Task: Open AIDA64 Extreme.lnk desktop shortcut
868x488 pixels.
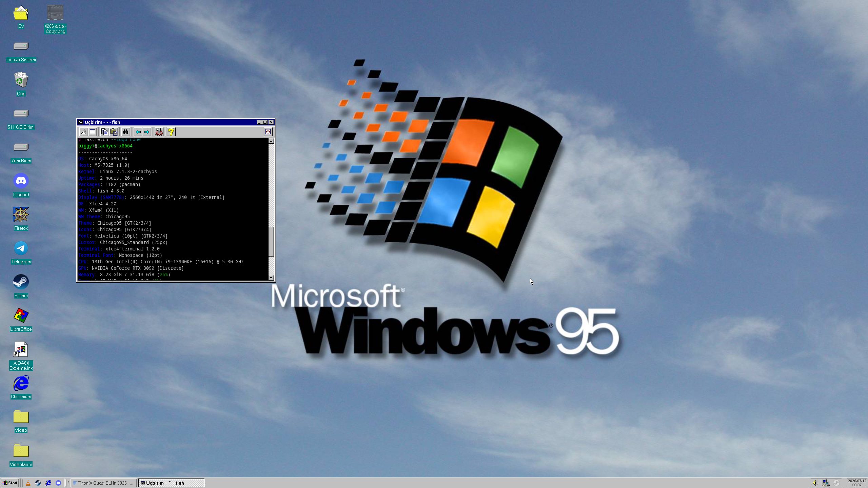Action: coord(21,356)
